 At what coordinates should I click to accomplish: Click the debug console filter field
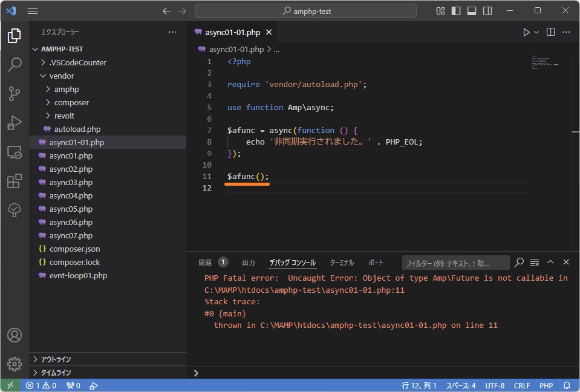(456, 263)
